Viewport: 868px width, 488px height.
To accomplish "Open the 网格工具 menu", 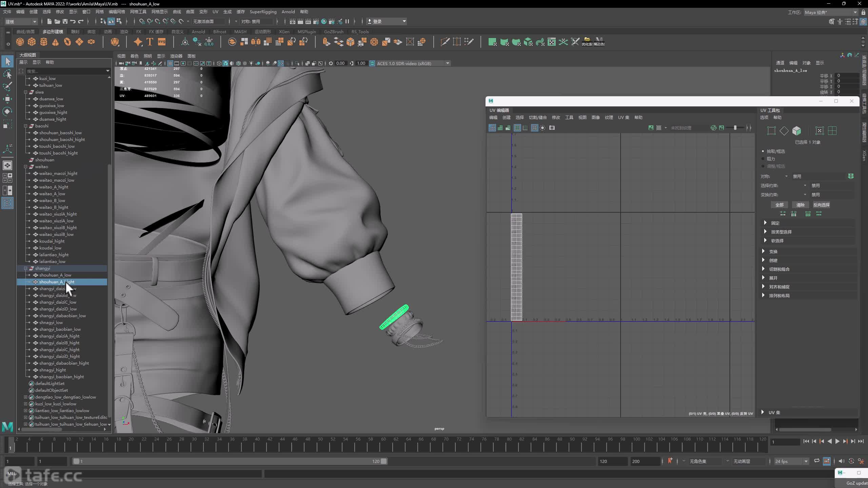I will [138, 12].
